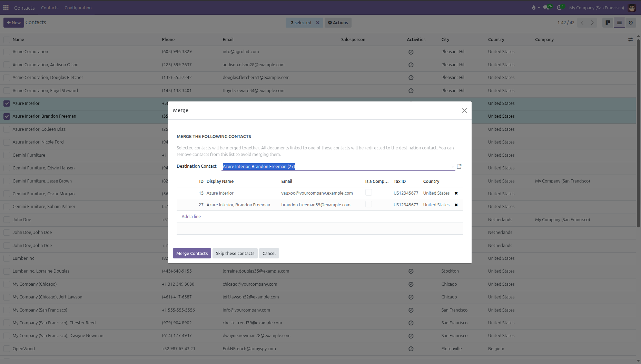Cancel the merge dialog
The image size is (641, 364).
pyautogui.click(x=269, y=253)
